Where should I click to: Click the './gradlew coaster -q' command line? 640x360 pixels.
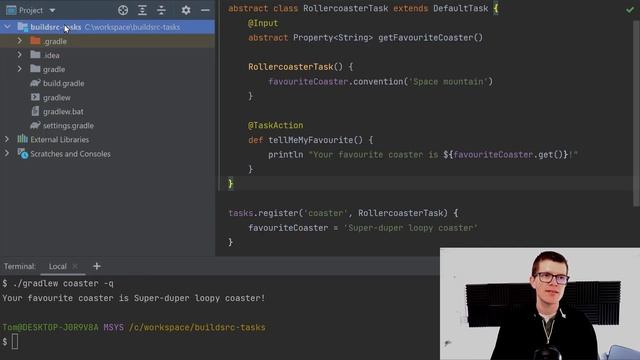coord(63,283)
